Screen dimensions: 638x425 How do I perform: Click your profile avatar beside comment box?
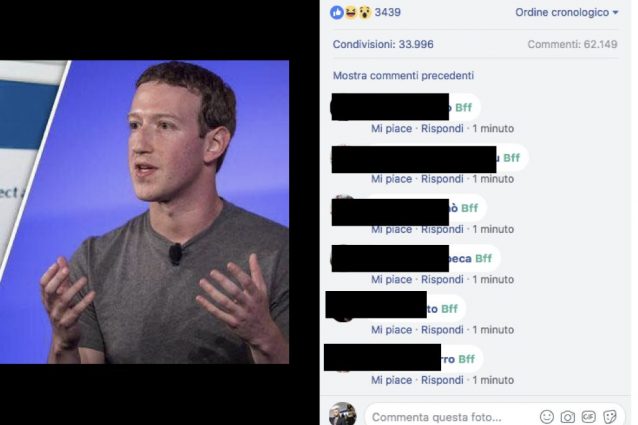coord(343,414)
